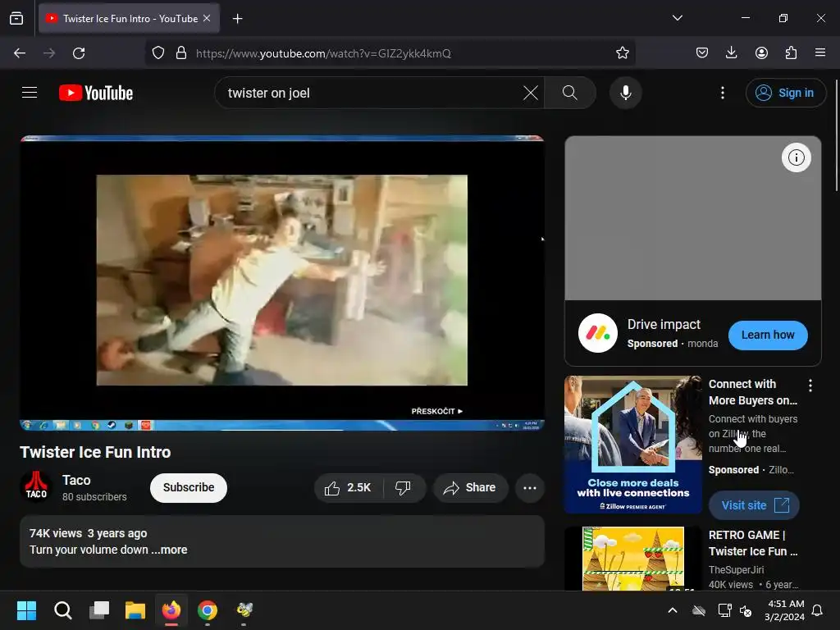Click the video player area
The width and height of the screenshot is (840, 630).
point(282,282)
